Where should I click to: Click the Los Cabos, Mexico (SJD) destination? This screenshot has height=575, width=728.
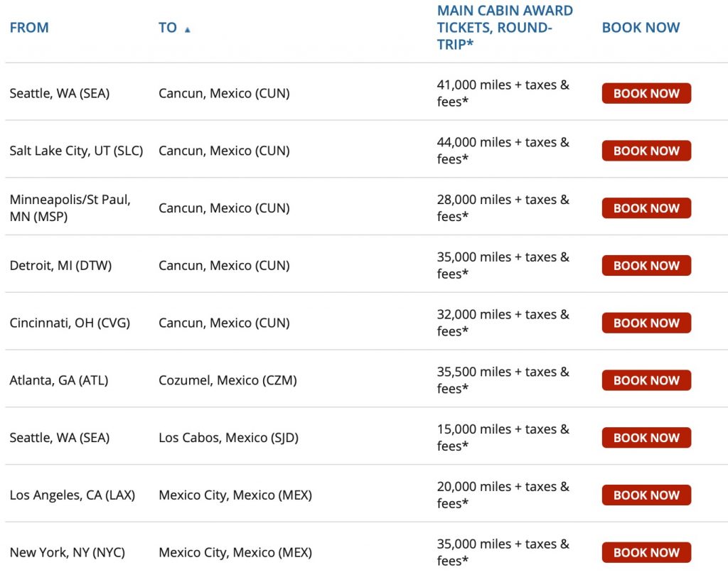click(228, 438)
